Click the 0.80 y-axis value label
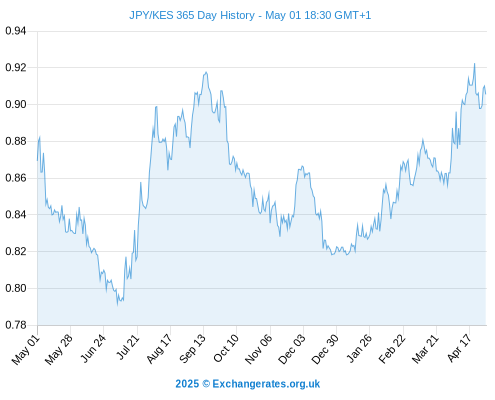This screenshot has width=495, height=400. pos(15,288)
